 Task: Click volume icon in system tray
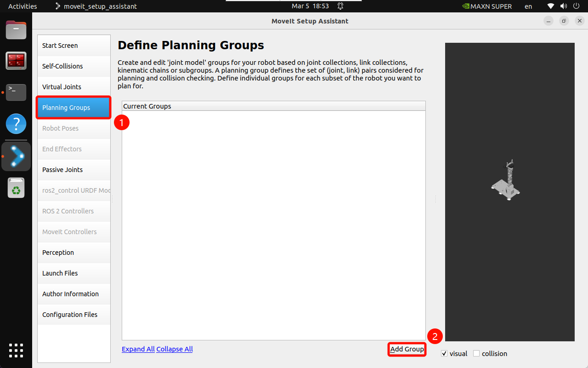click(563, 6)
